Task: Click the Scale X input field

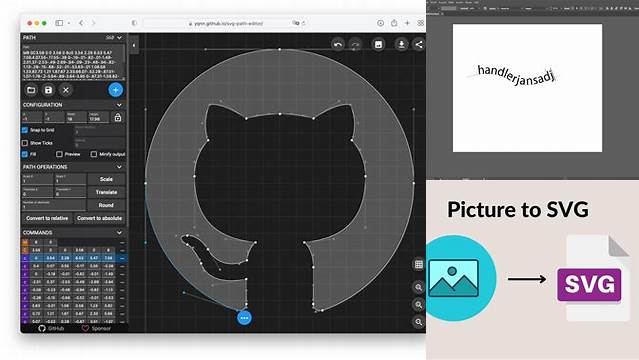Action: (37, 179)
